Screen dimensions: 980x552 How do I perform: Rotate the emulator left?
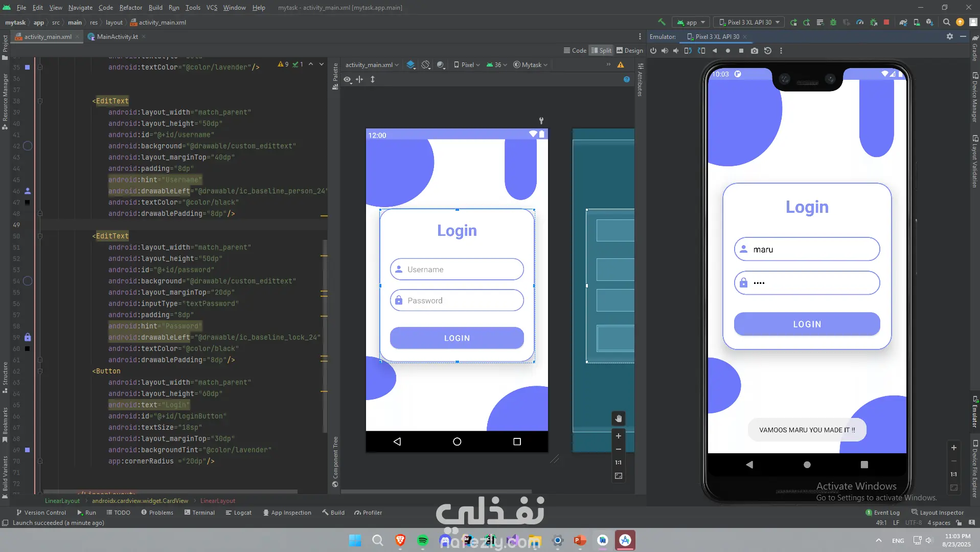[688, 51]
